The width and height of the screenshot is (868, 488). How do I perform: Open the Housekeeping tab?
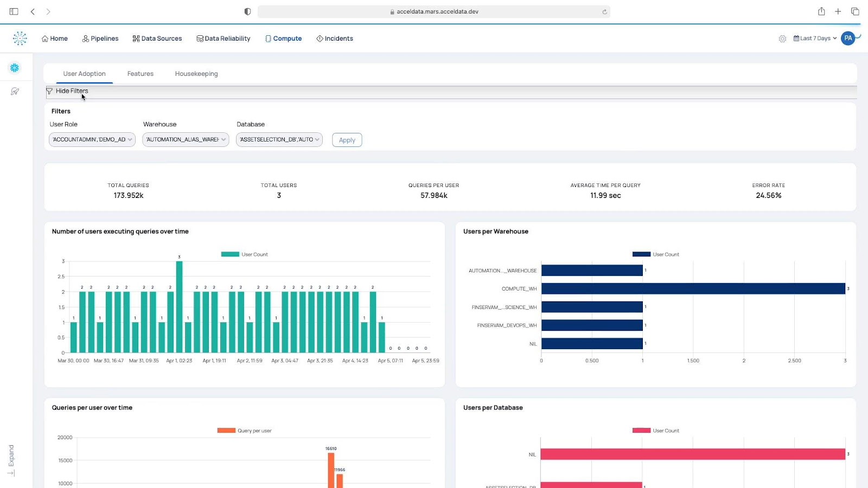pyautogui.click(x=196, y=74)
